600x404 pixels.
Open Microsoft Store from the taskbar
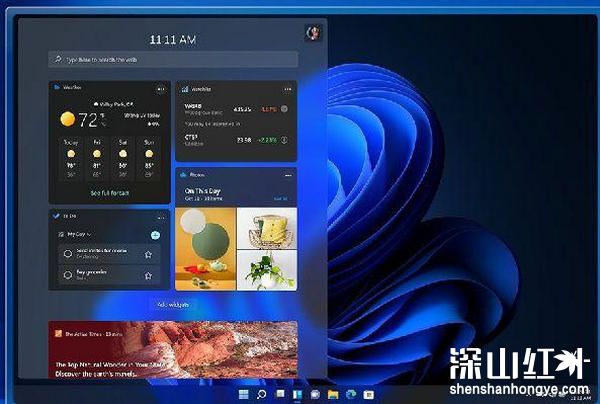368,394
